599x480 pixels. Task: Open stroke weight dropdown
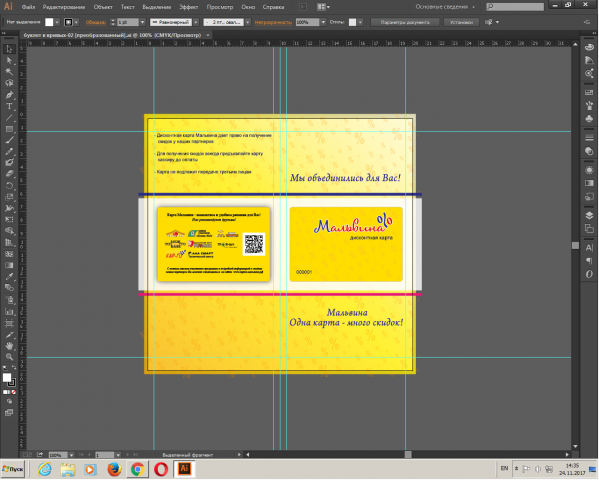142,22
